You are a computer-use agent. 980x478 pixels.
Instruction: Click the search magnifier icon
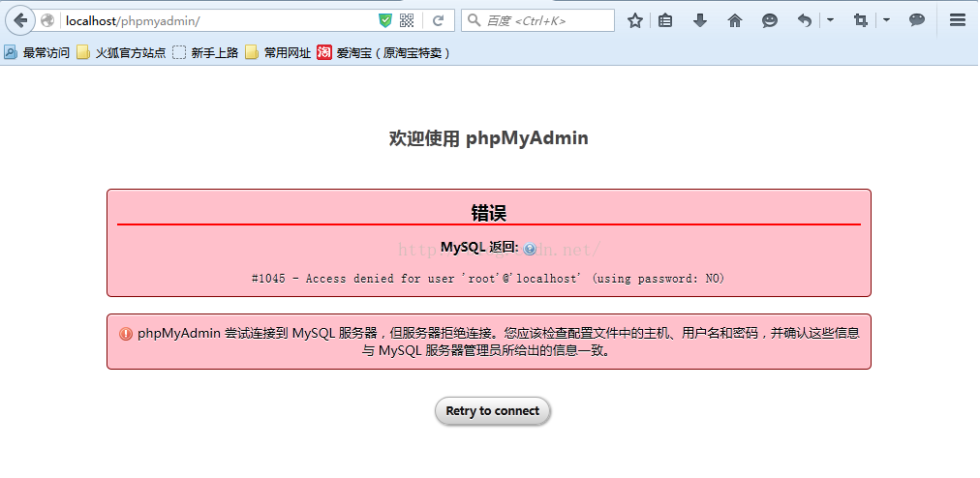(x=475, y=20)
